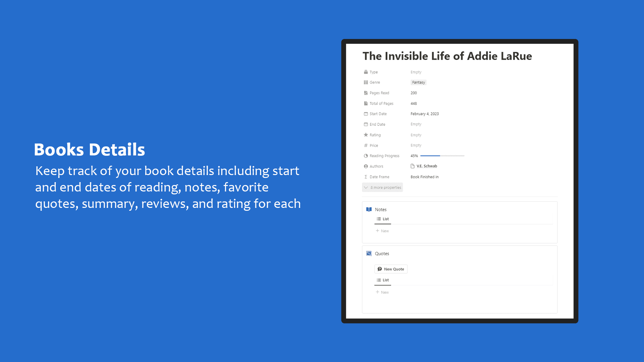Click the empty End Date field

pyautogui.click(x=416, y=124)
